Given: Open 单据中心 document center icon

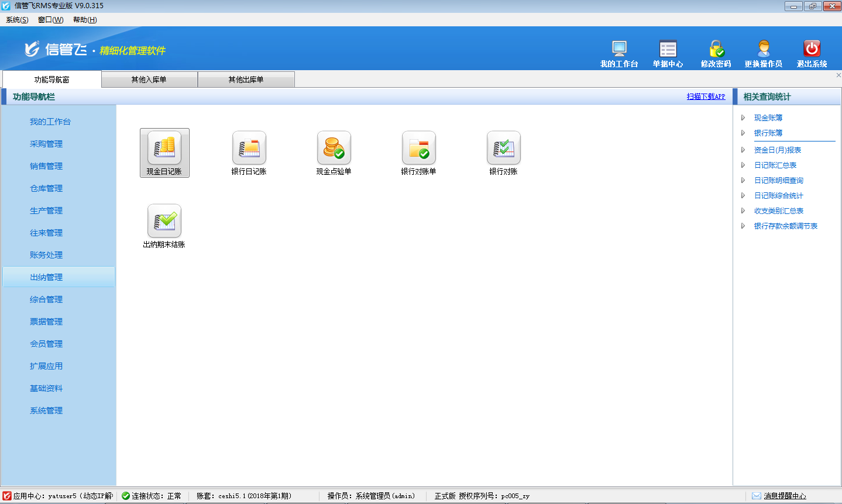Looking at the screenshot, I should point(668,49).
